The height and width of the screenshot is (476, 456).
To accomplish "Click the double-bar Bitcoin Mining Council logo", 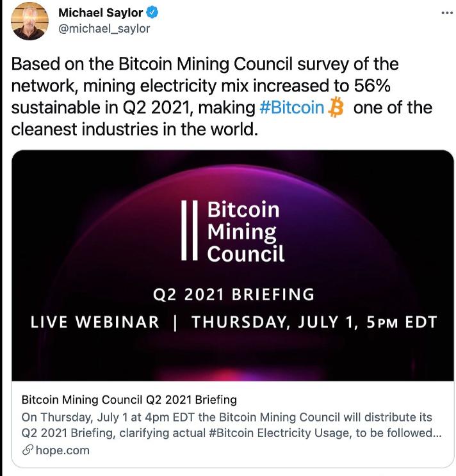I will coord(188,229).
